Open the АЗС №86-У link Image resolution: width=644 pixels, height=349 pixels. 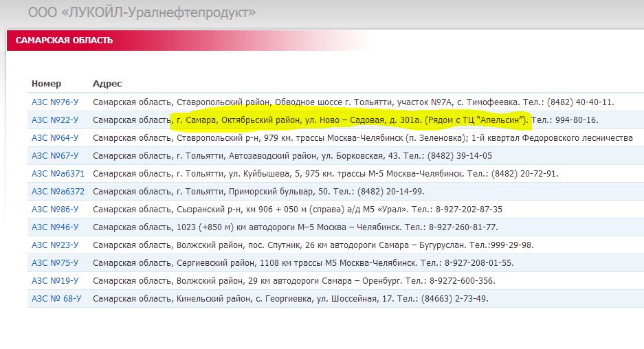(x=55, y=210)
